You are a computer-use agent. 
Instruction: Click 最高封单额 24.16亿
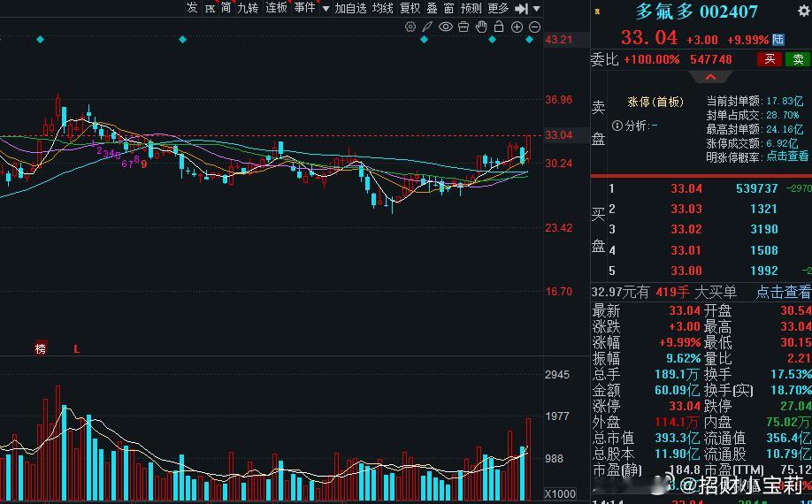pyautogui.click(x=755, y=129)
